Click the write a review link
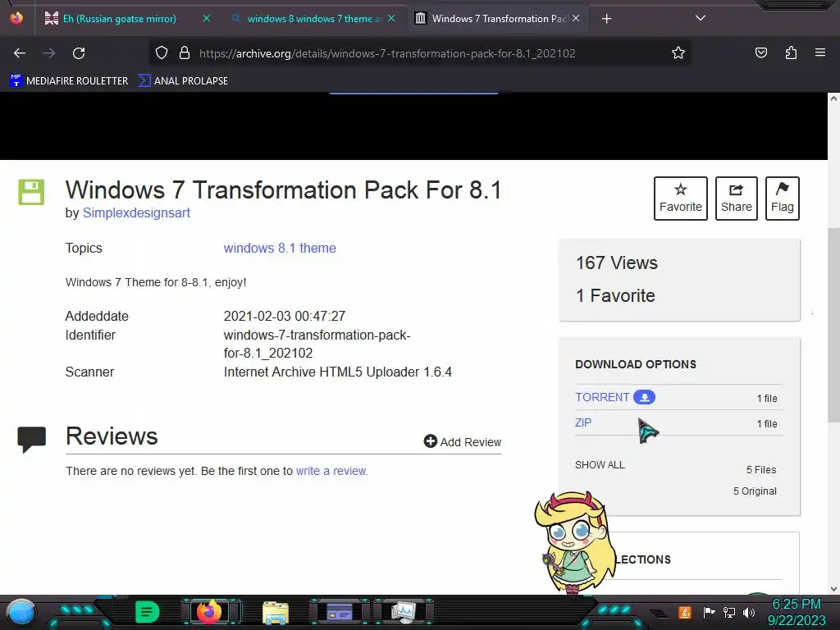840x630 pixels. point(331,471)
